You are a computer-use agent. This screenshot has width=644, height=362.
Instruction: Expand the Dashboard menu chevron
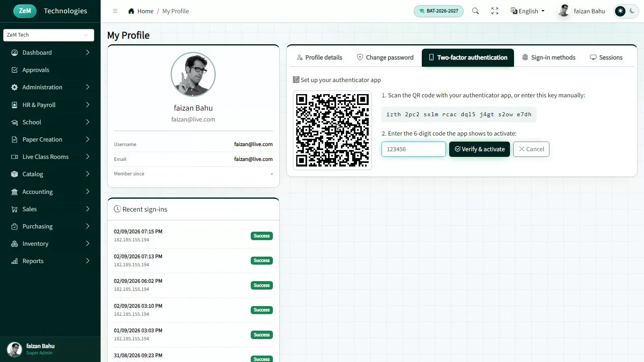pos(87,53)
